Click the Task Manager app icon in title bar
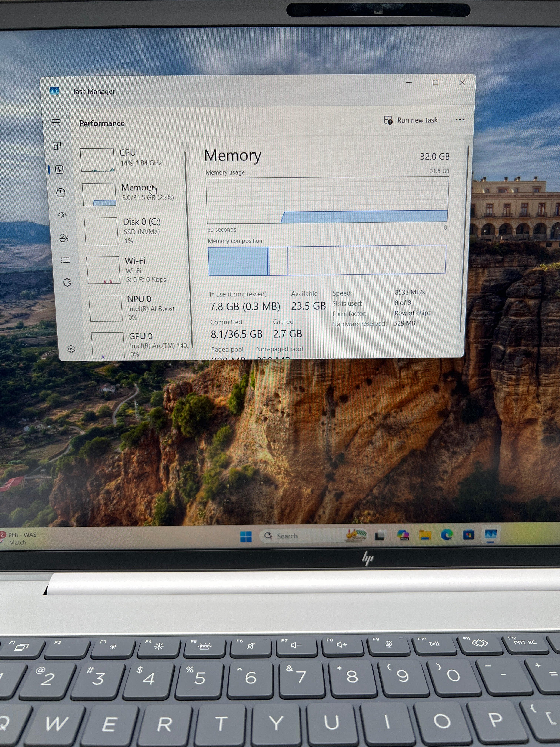Viewport: 560px width, 747px height. [x=54, y=91]
